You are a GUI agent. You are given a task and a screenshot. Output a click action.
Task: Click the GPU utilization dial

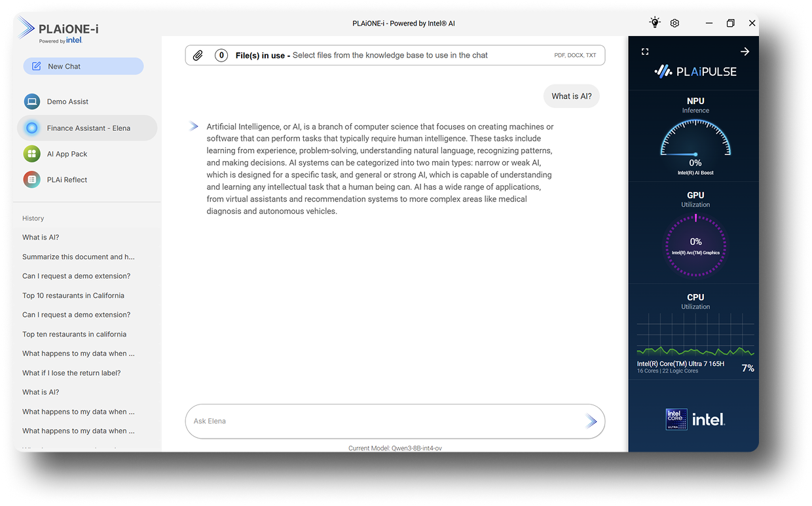click(695, 245)
